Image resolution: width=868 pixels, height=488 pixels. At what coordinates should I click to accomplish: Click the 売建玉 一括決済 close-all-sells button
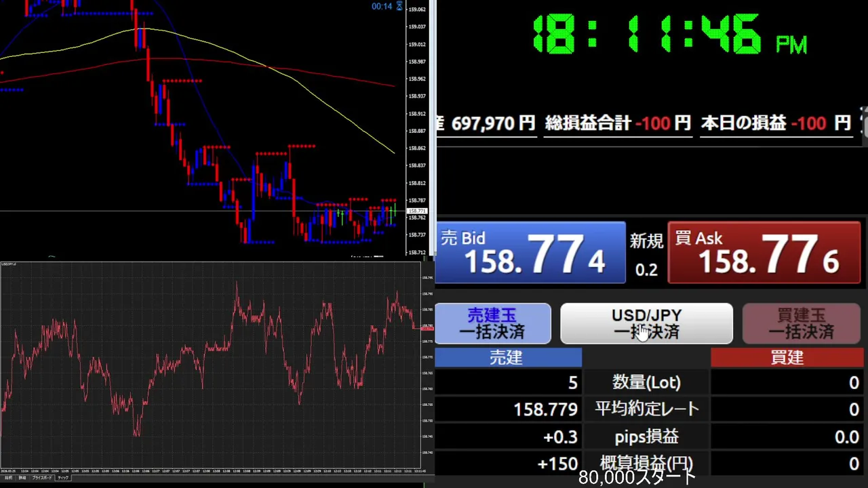(492, 323)
